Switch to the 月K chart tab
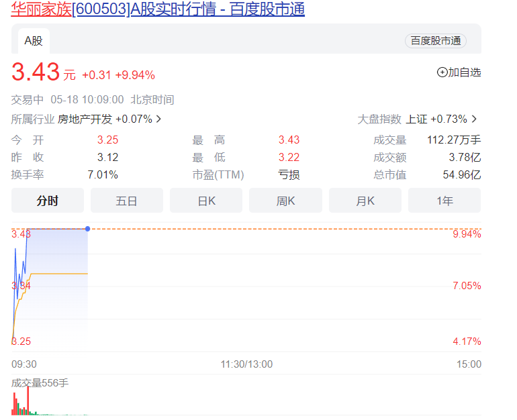The width and height of the screenshot is (517, 420). (365, 201)
